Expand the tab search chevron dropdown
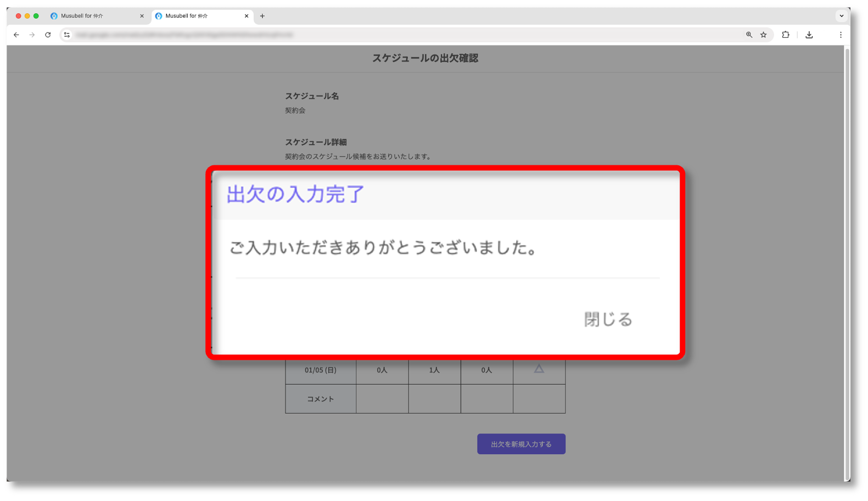This screenshot has height=501, width=868. [841, 16]
